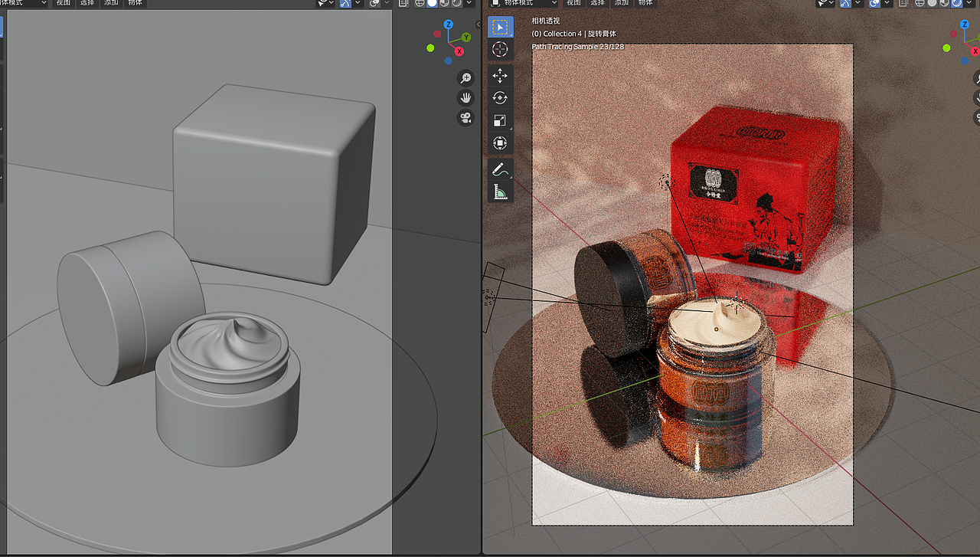
Task: Open visibility filter dropdown in left viewport
Action: click(327, 3)
